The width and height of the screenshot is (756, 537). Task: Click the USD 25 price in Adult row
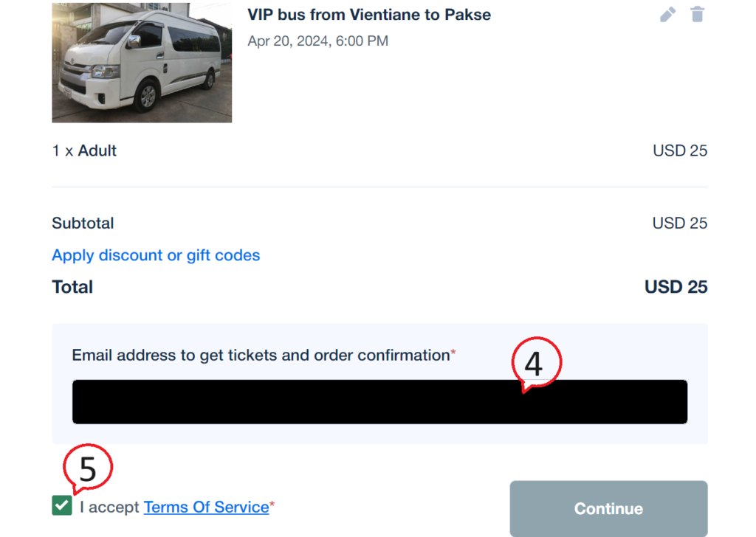click(x=680, y=150)
